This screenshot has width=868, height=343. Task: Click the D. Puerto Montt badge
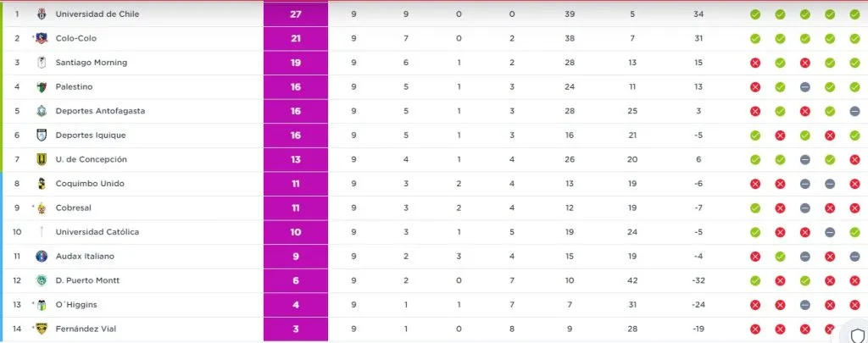tap(40, 280)
